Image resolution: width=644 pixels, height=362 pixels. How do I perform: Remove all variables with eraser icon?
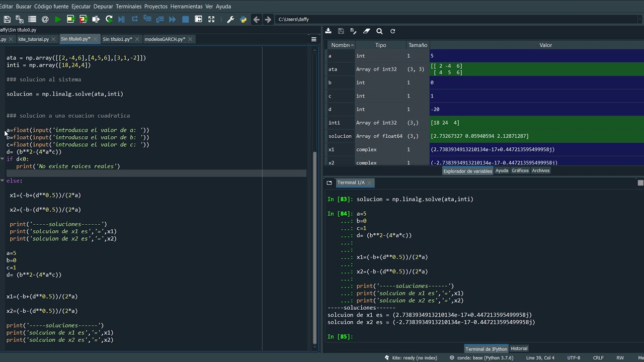tap(366, 31)
